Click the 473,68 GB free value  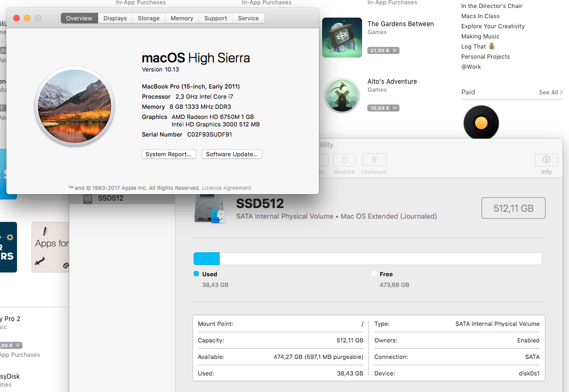[x=395, y=285]
